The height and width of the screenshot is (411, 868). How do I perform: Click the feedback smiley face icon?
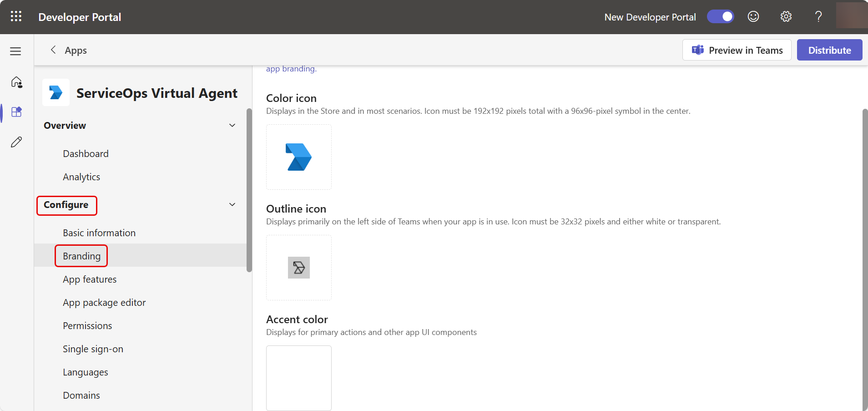pos(753,17)
